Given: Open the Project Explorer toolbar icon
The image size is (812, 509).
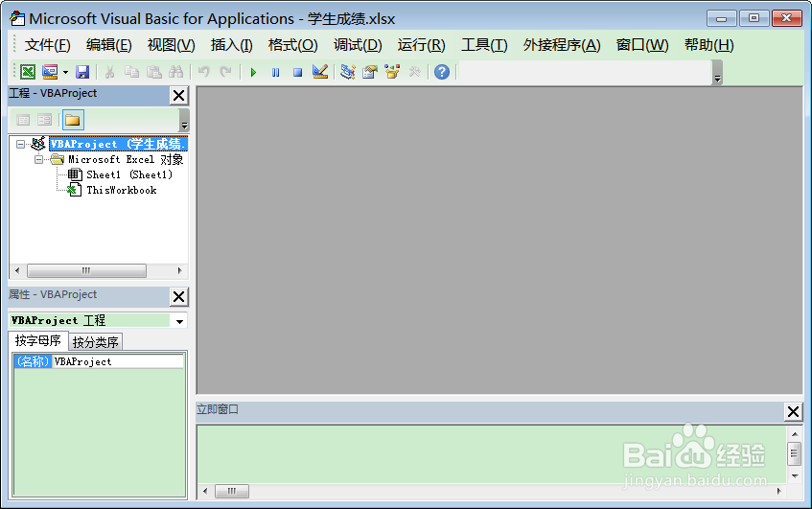Looking at the screenshot, I should click(348, 72).
